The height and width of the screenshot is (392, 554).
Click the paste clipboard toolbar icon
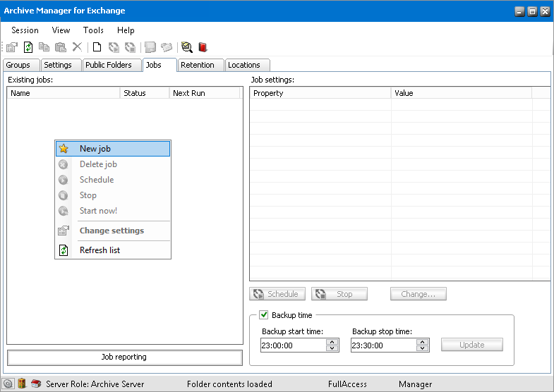click(61, 47)
